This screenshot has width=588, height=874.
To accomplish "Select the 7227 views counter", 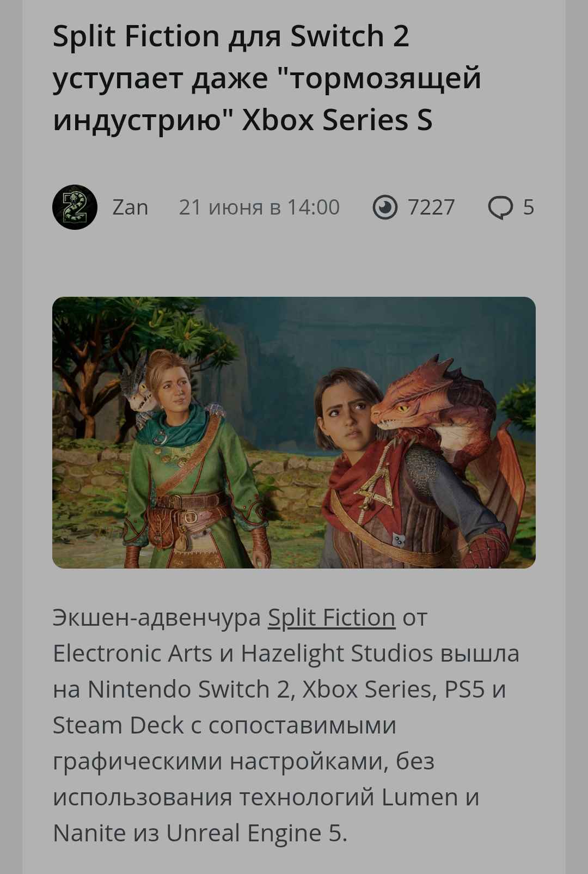I will [x=431, y=207].
